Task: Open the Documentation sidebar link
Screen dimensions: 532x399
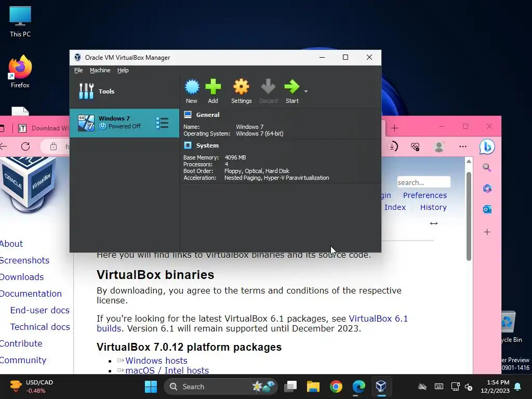Action: click(31, 294)
